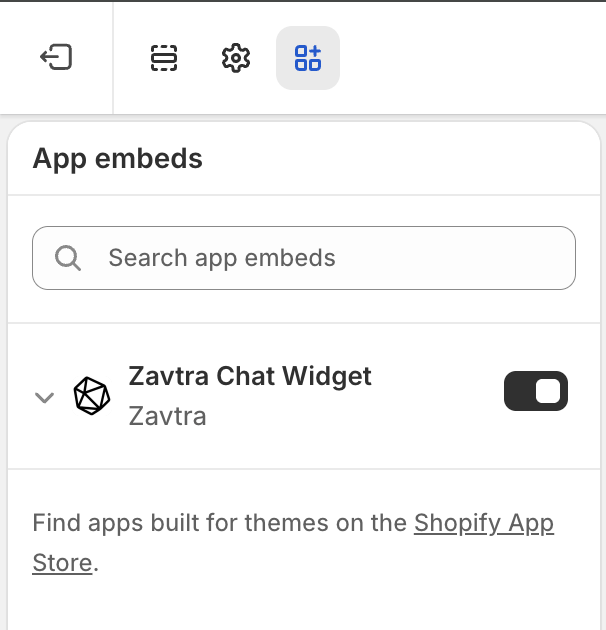Exit the theme editor via back icon

point(56,58)
